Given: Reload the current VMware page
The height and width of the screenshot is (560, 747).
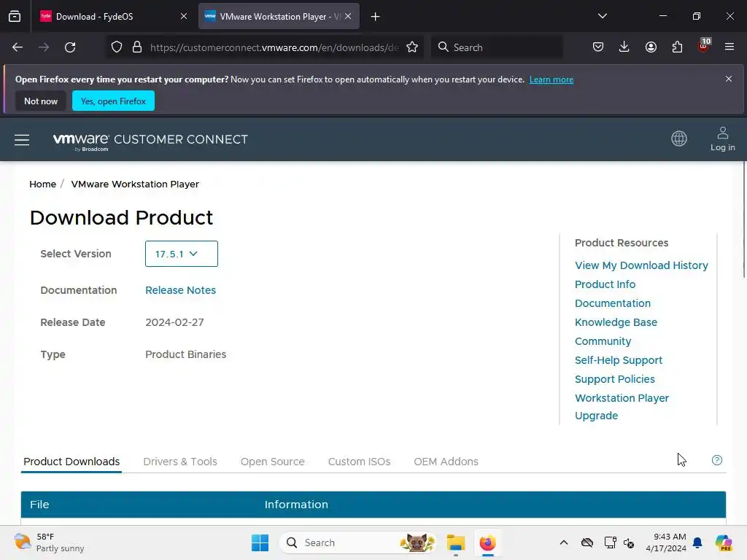Looking at the screenshot, I should 70,47.
